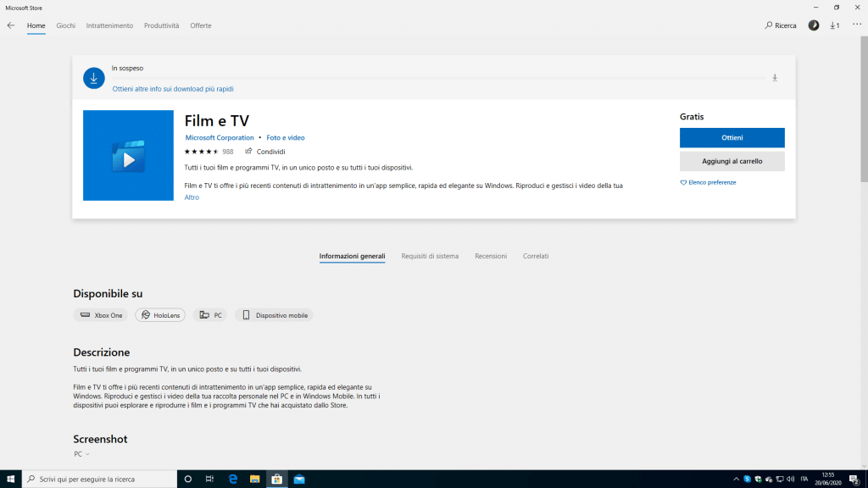Show hidden system tray icons chevron
Viewport: 868px width, 488px height.
click(736, 480)
